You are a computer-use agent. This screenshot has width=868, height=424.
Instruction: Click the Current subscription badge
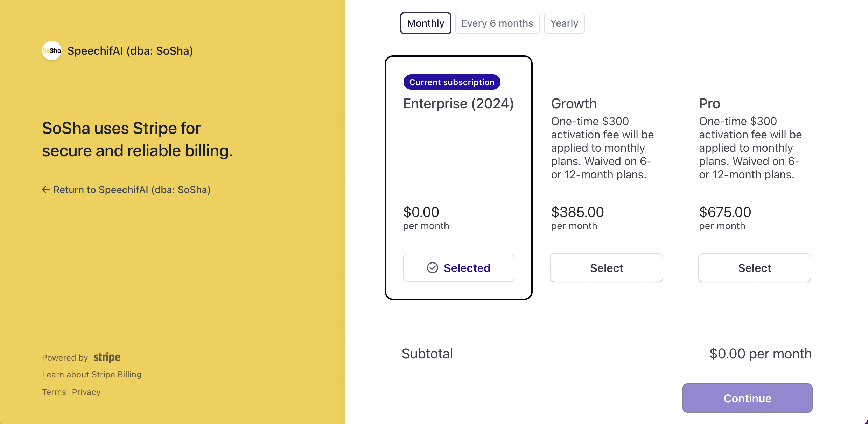(x=452, y=82)
